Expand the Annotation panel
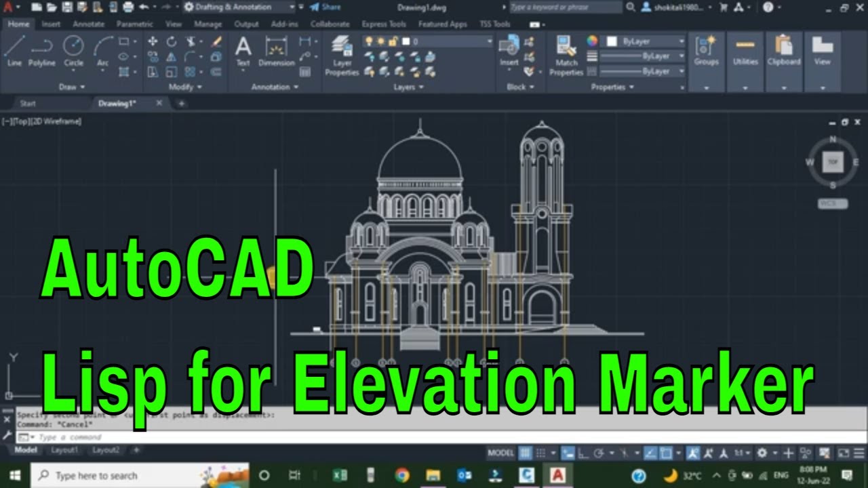The height and width of the screenshot is (488, 868). tap(275, 87)
